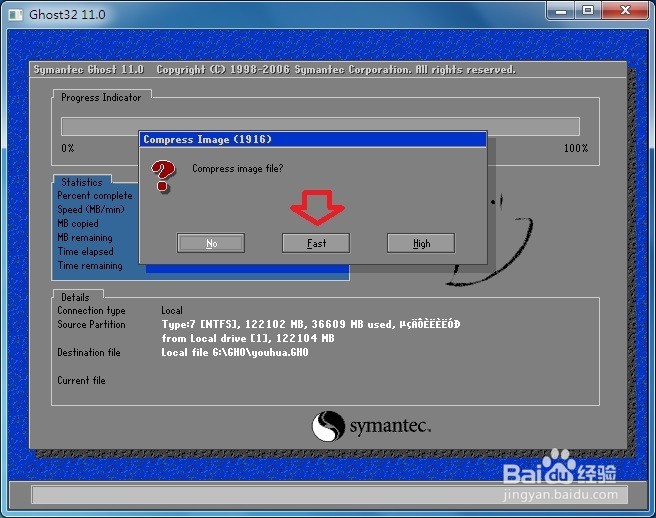Click the 'Time elapsed' label

(85, 251)
